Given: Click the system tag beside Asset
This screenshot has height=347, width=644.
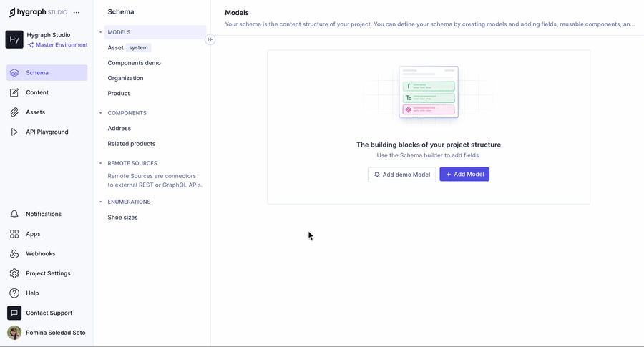Looking at the screenshot, I should click(x=138, y=48).
